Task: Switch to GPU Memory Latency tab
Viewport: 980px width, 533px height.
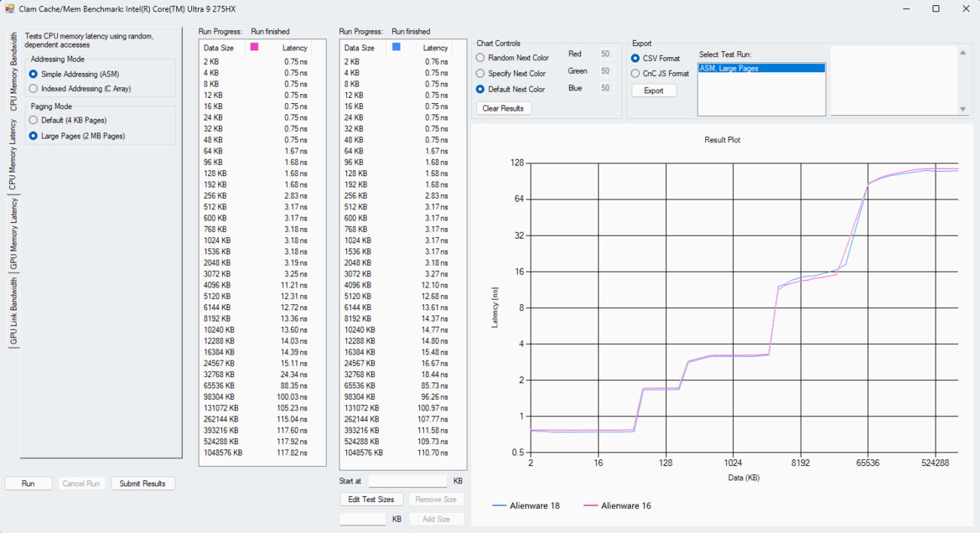Action: coord(13,234)
